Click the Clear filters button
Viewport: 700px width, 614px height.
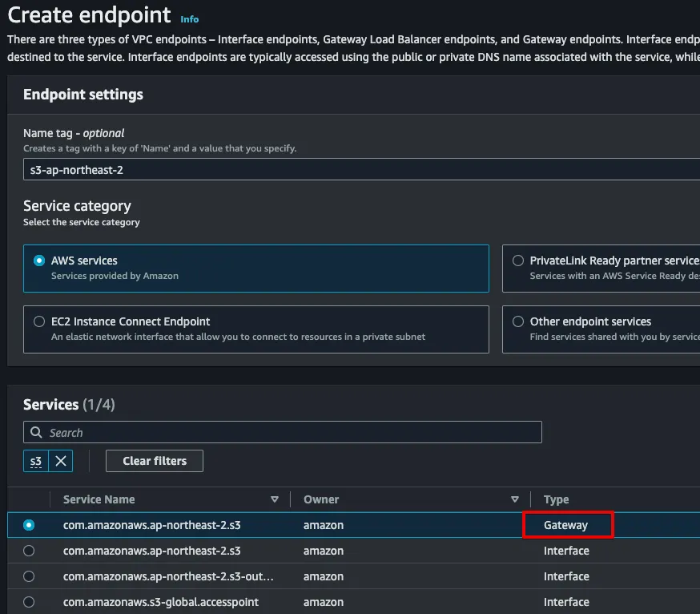tap(155, 461)
